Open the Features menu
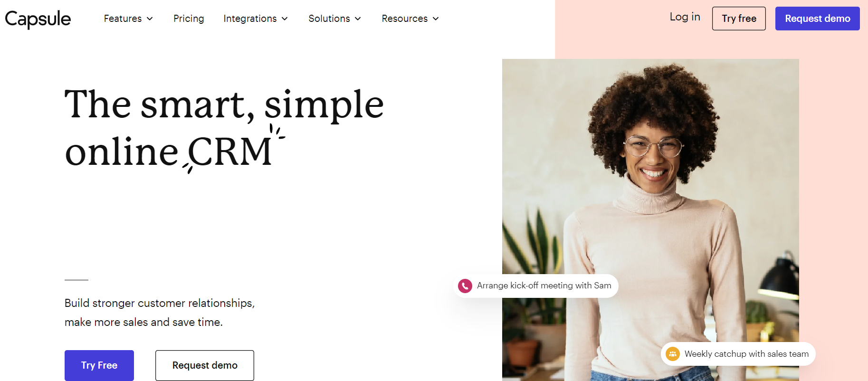This screenshot has width=868, height=381. point(128,19)
